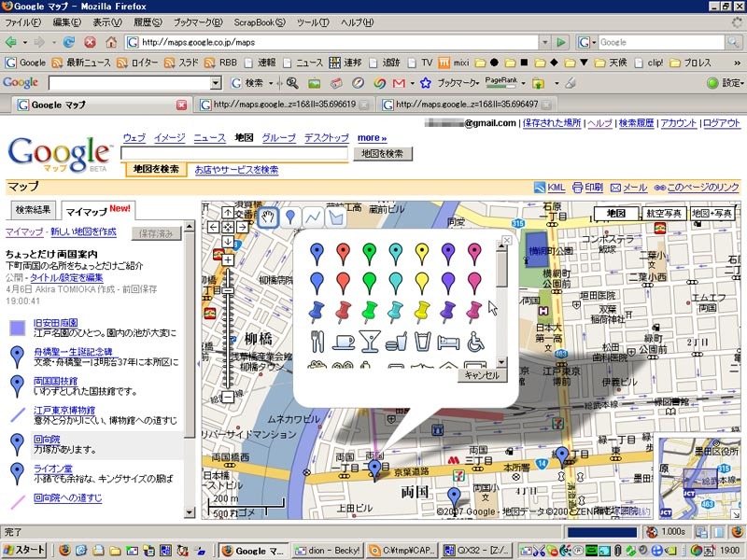The image size is (747, 560).
Task: Open the ScrapBook menu
Action: 260,22
